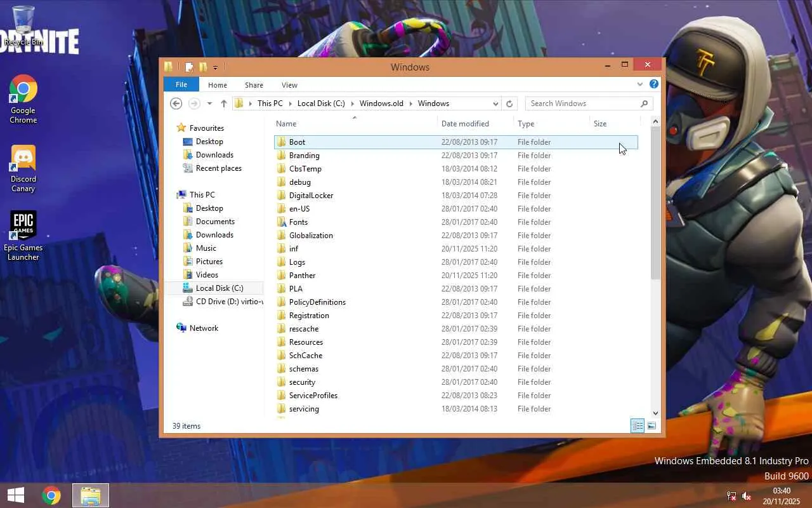Switch to the Home ribbon tab
Image resolution: width=812 pixels, height=508 pixels.
218,85
